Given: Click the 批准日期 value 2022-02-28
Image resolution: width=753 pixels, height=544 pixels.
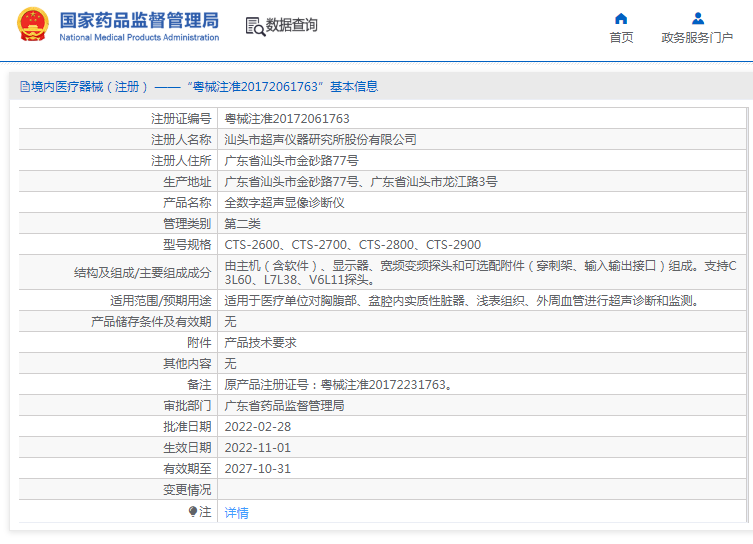Looking at the screenshot, I should tap(257, 427).
